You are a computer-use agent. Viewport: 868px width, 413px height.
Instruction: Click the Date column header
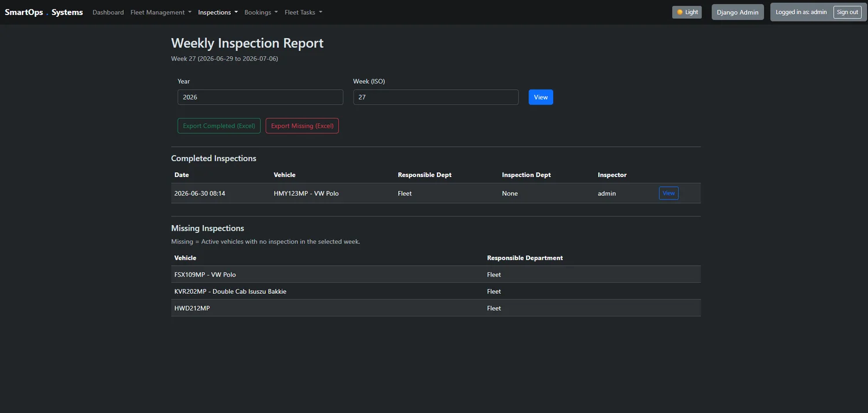tap(182, 175)
